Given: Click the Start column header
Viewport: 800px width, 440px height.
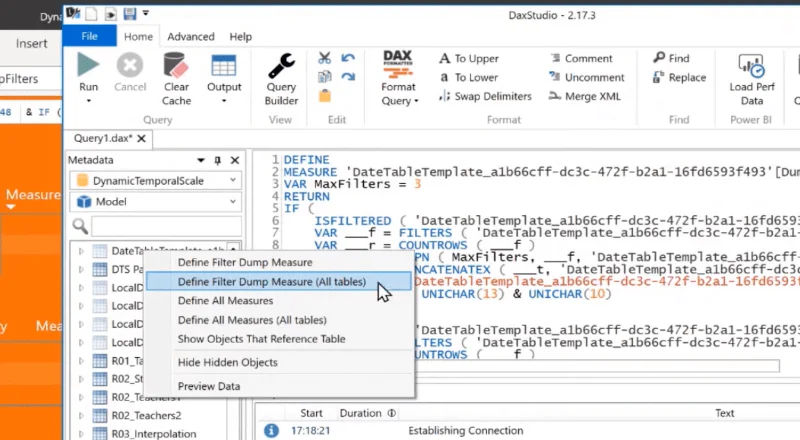Looking at the screenshot, I should (311, 413).
